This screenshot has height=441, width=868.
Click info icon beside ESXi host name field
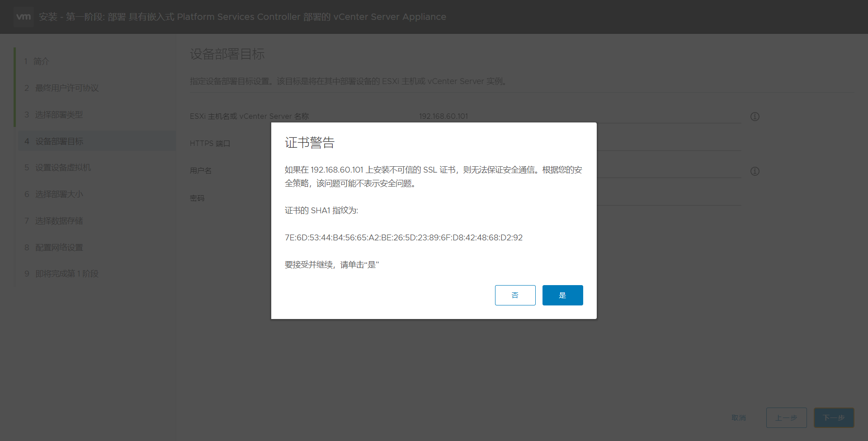click(x=755, y=117)
